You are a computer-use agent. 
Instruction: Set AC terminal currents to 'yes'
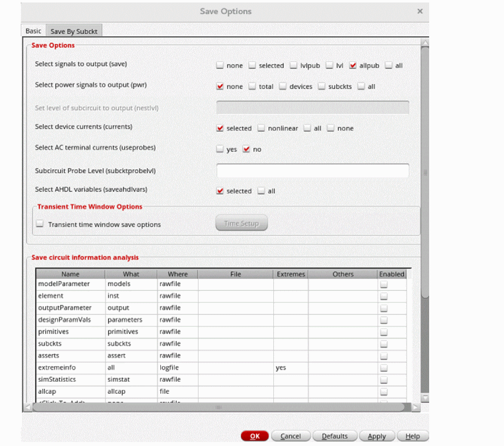(x=220, y=149)
